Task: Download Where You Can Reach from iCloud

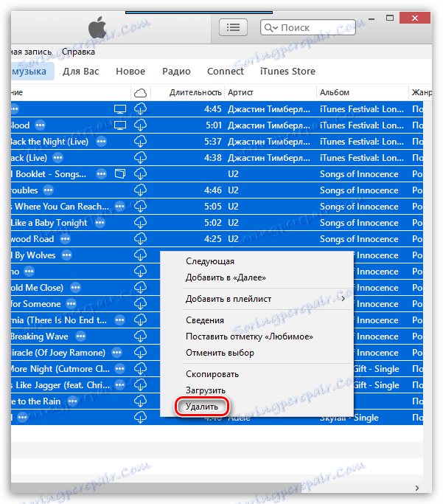Action: tap(140, 207)
